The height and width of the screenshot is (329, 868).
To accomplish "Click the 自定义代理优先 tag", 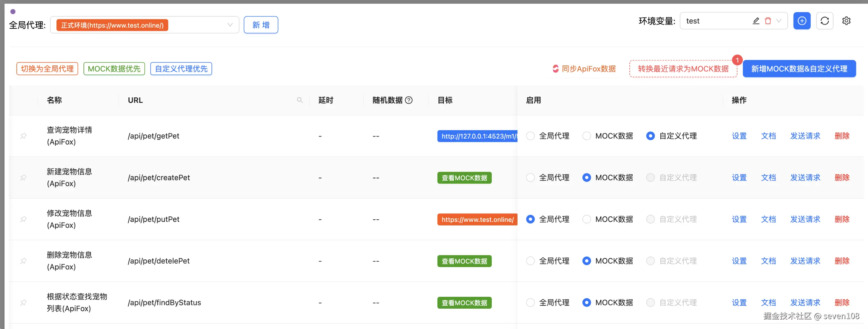I will tap(181, 69).
